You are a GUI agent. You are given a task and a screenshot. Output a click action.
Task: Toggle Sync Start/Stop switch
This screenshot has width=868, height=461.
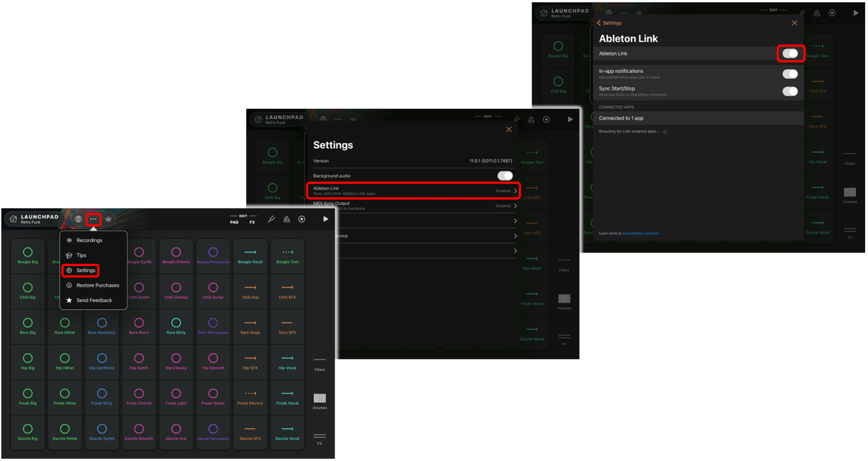(x=790, y=91)
